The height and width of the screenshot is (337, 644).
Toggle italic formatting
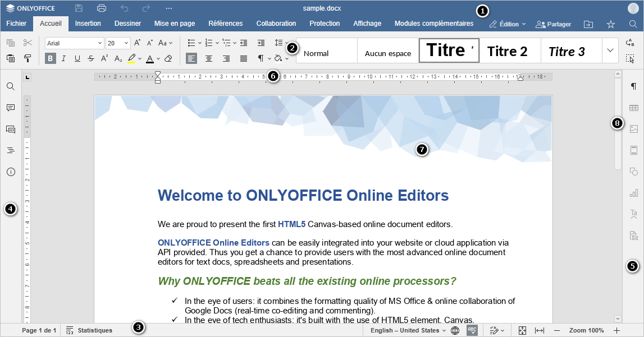click(x=63, y=58)
